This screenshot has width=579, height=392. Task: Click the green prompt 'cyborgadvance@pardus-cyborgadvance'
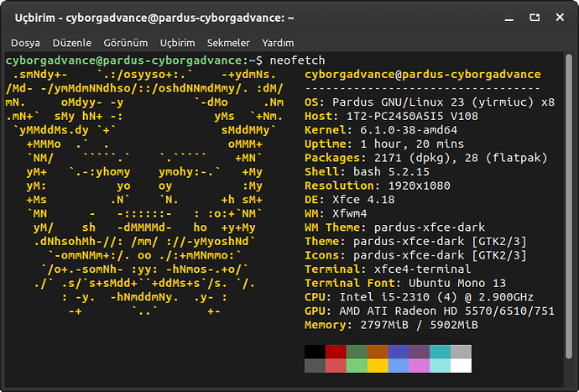pos(123,60)
